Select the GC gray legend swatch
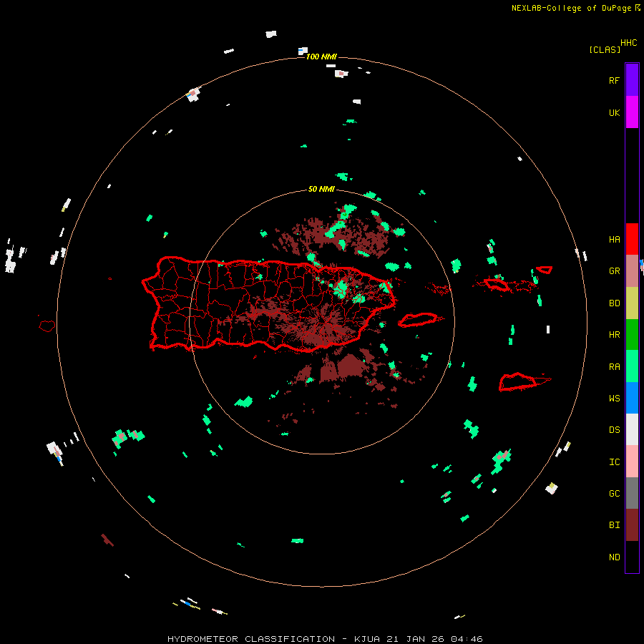The height and width of the screenshot is (644, 644). (x=632, y=493)
